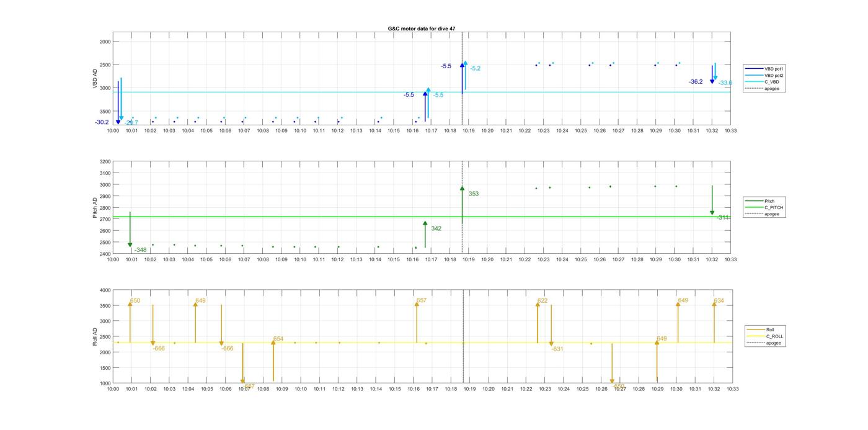Click the '-666' annotation near 10:06 on Roll plot
Image resolution: width=868 pixels, height=430 pixels.
[x=228, y=349]
